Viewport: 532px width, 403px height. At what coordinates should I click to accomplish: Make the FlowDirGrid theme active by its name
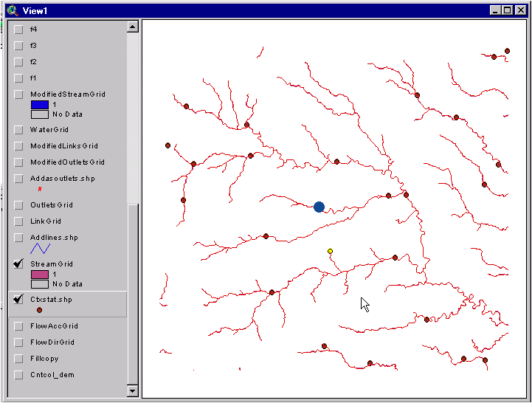pos(52,342)
